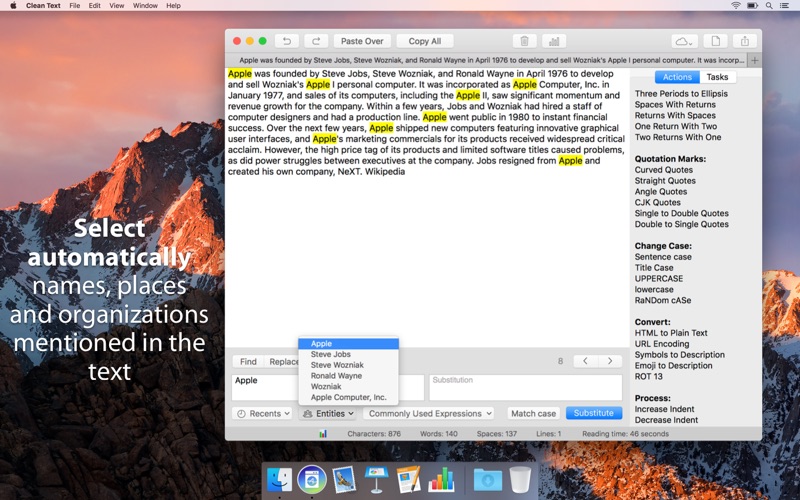
Task: Click the Substitution input field
Action: pos(526,388)
